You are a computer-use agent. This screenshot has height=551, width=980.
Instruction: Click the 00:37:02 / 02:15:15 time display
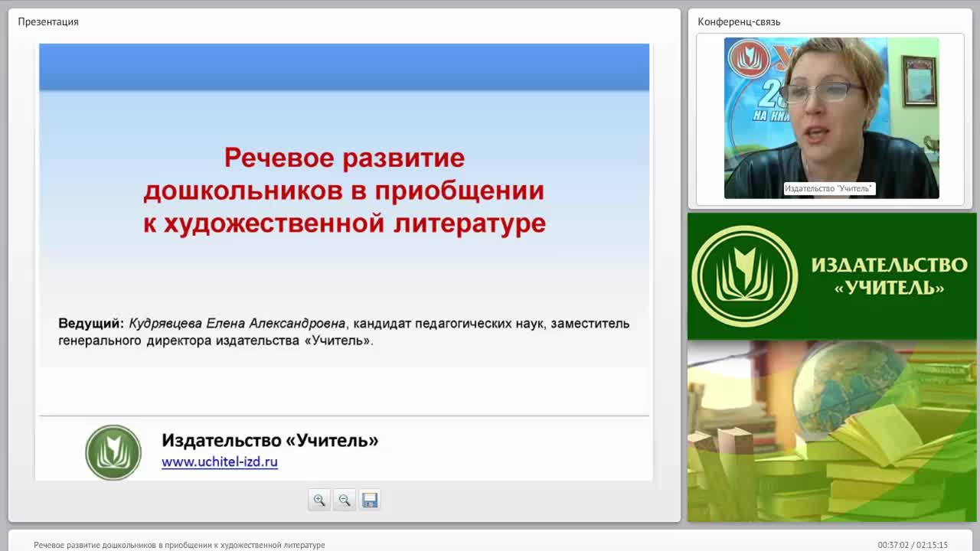(x=913, y=545)
